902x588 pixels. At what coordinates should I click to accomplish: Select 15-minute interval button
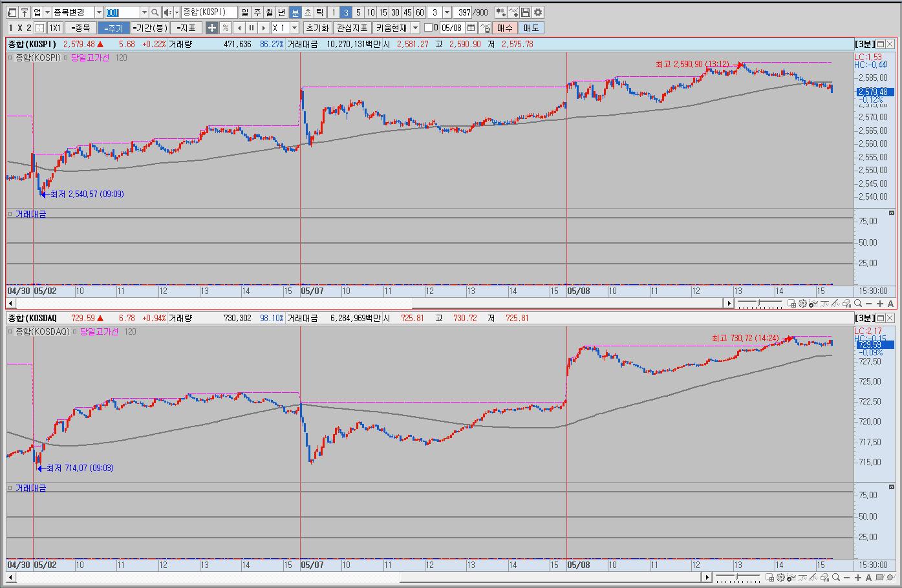point(383,12)
